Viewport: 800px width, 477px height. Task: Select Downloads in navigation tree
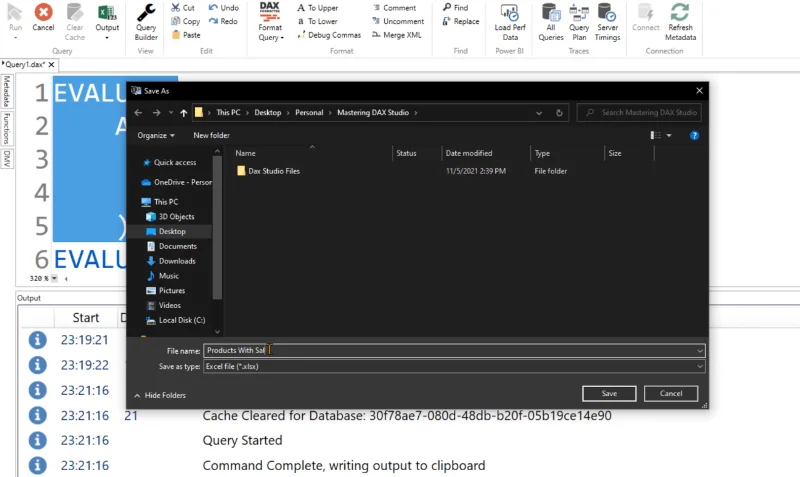171,261
